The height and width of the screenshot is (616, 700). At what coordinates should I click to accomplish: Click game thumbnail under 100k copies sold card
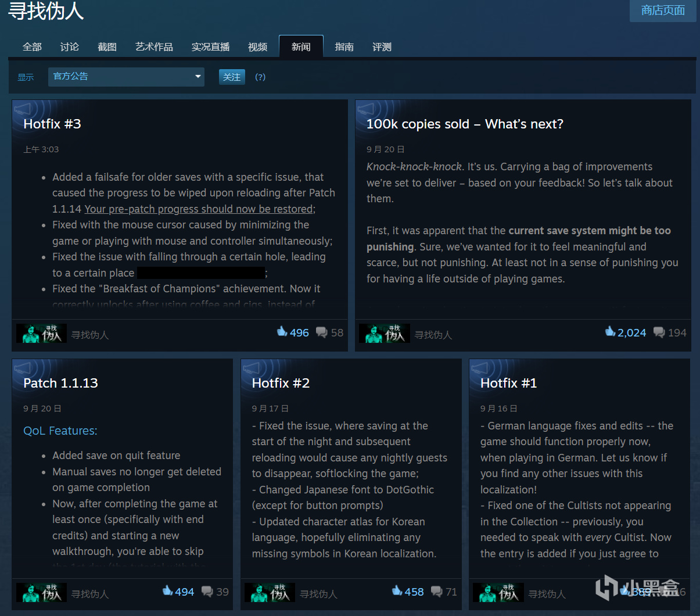pyautogui.click(x=385, y=334)
